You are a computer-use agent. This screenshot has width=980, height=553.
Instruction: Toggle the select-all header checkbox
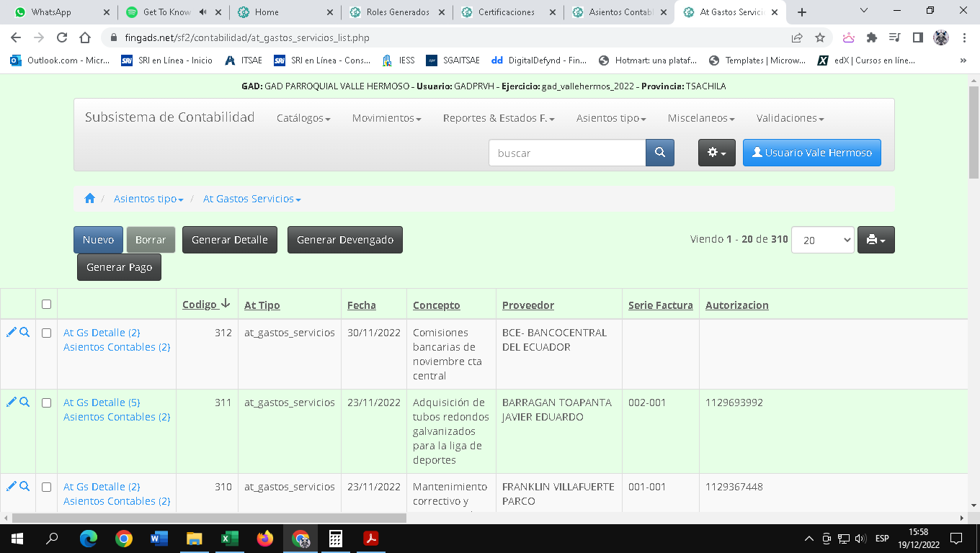46,305
